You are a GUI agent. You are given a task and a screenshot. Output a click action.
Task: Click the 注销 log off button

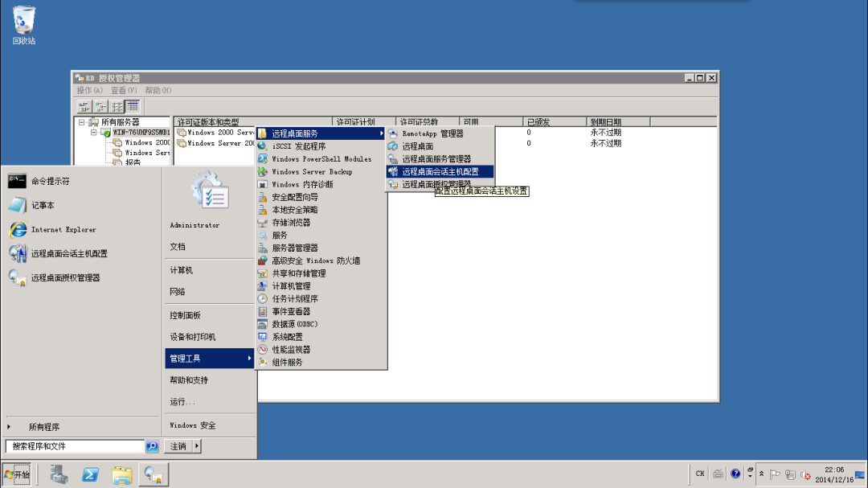click(x=178, y=446)
